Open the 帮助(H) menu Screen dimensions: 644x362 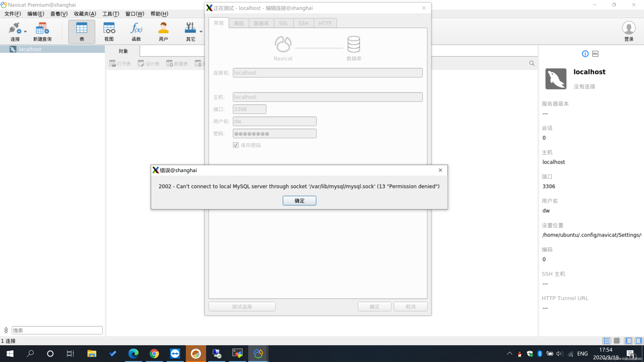tap(159, 14)
